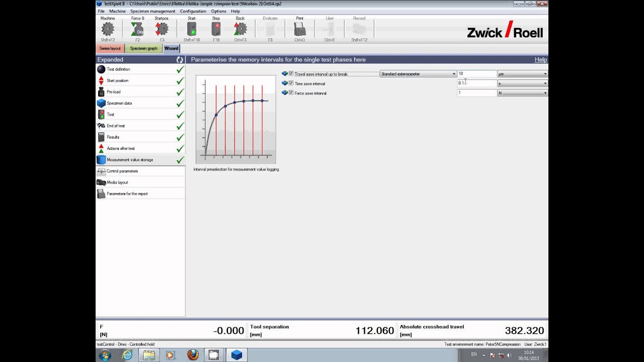This screenshot has height=362, width=644.
Task: Click time save interval value field
Action: [477, 83]
